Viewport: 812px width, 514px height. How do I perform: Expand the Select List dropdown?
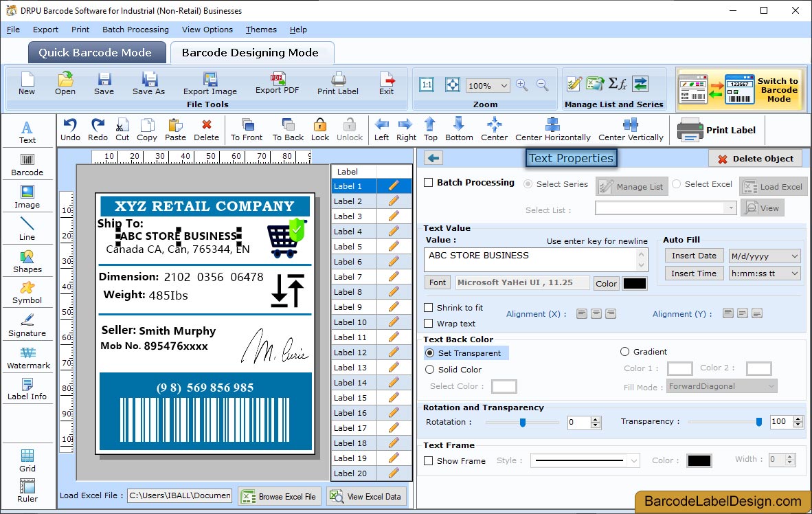tap(731, 208)
